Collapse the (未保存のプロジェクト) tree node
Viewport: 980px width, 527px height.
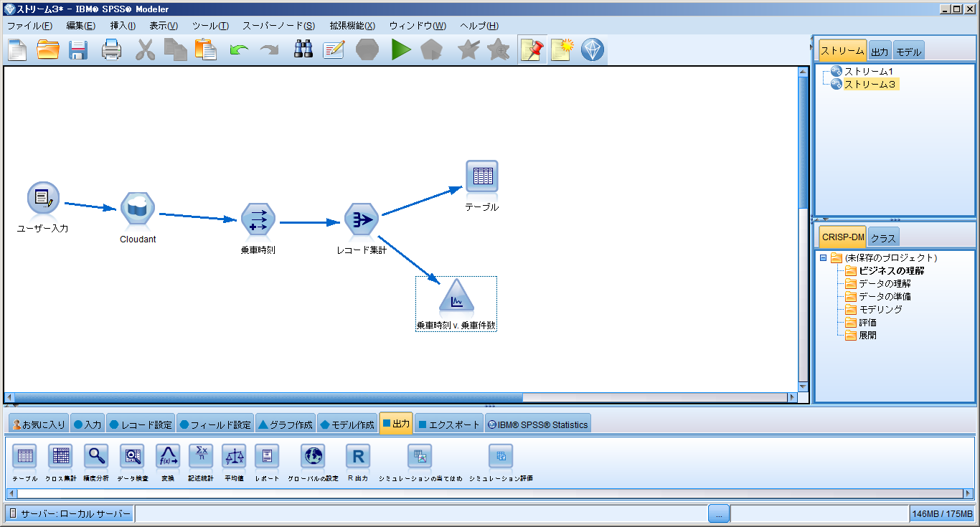point(823,257)
